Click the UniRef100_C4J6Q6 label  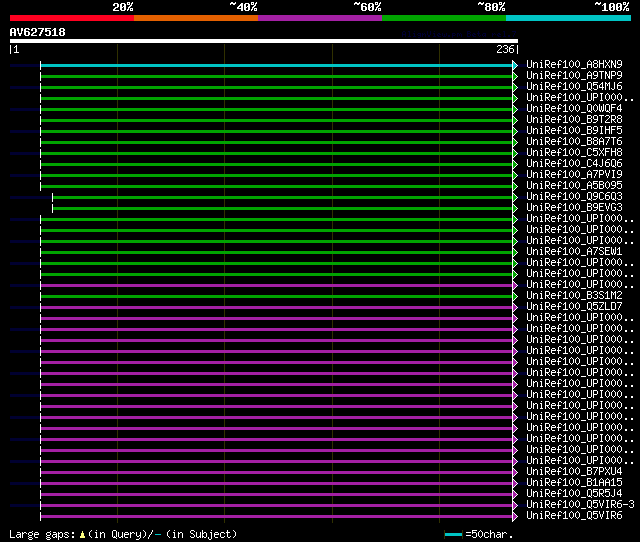574,164
